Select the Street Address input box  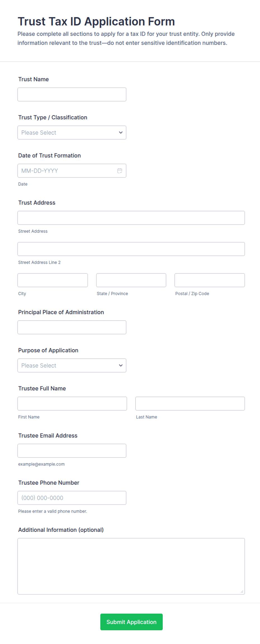(x=131, y=218)
